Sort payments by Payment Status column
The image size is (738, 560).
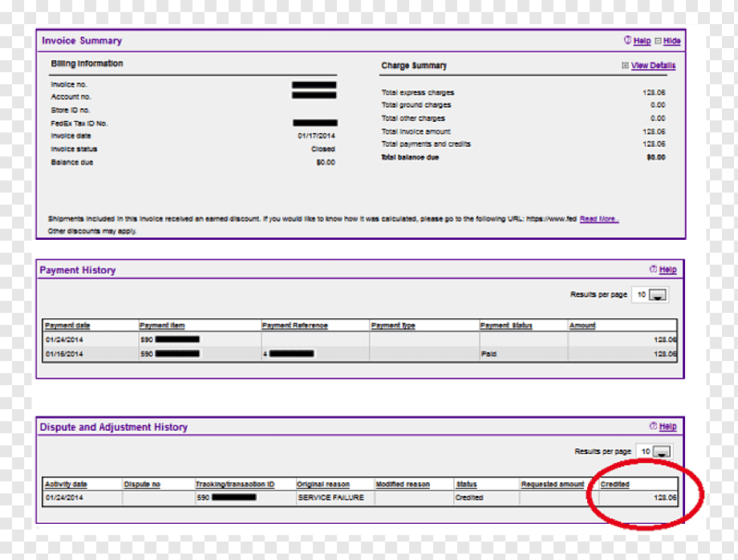[x=506, y=325]
